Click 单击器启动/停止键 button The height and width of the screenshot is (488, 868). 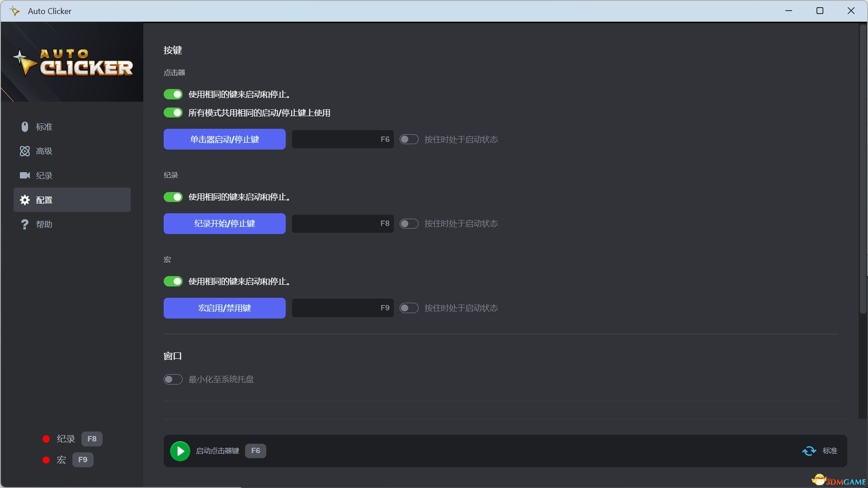coord(224,139)
